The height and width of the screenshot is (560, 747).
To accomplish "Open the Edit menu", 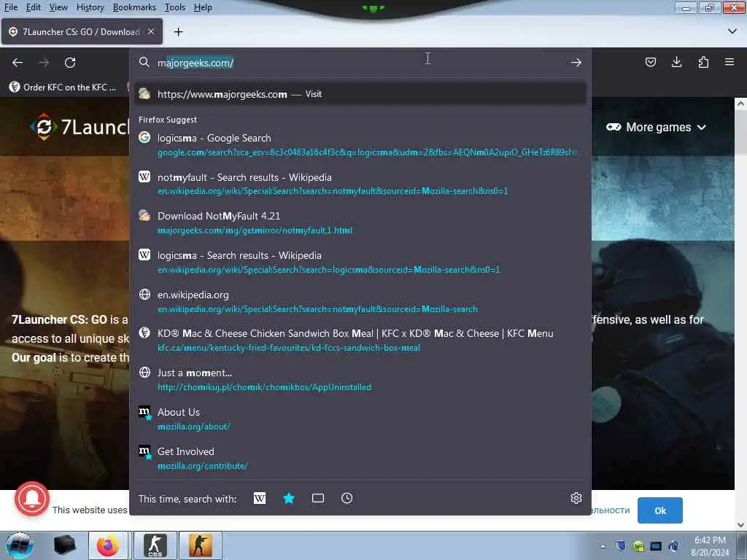I will [x=33, y=7].
